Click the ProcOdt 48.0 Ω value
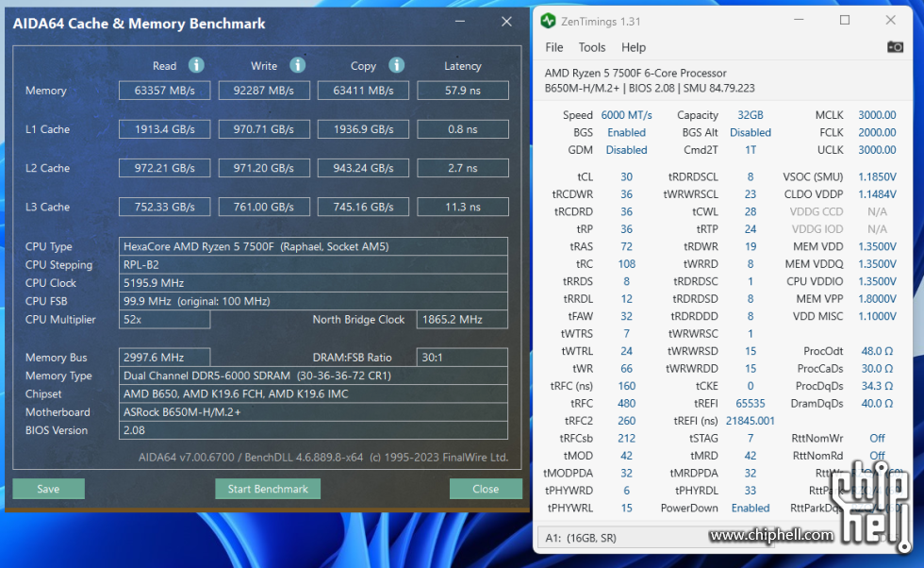The image size is (924, 568). point(877,351)
